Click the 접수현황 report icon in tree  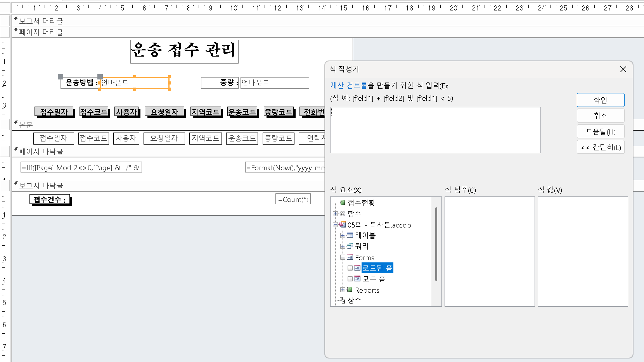click(x=342, y=203)
